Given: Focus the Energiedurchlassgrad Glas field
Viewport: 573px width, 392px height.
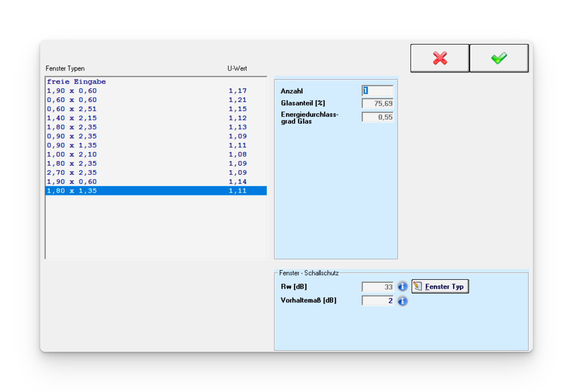Looking at the screenshot, I should [378, 117].
